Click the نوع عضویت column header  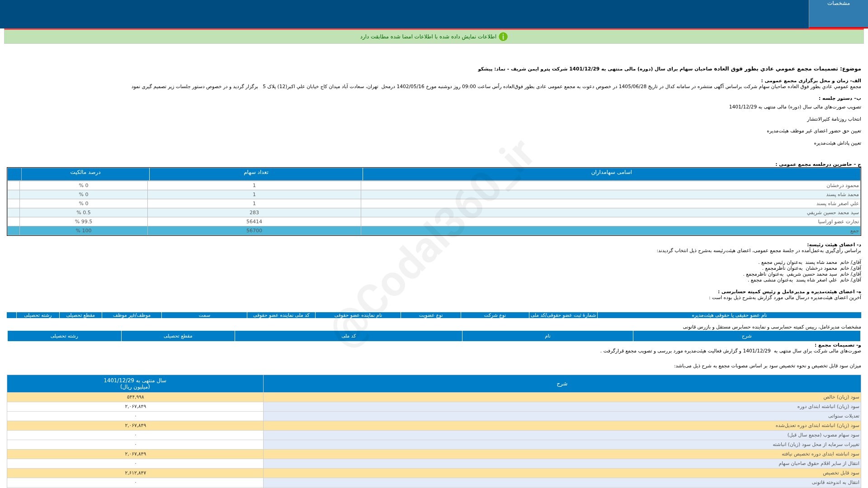(x=431, y=315)
